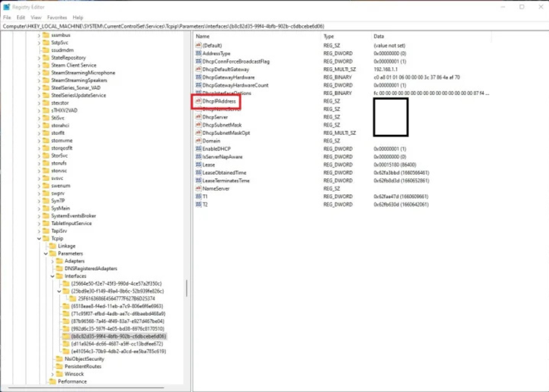The image size is (549, 392).
Task: Click the Registry Editor title bar icon
Action: click(6, 7)
